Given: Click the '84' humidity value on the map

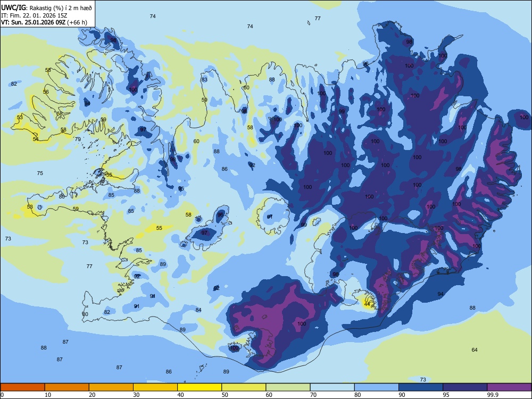Looking at the screenshot, I should (x=198, y=310).
